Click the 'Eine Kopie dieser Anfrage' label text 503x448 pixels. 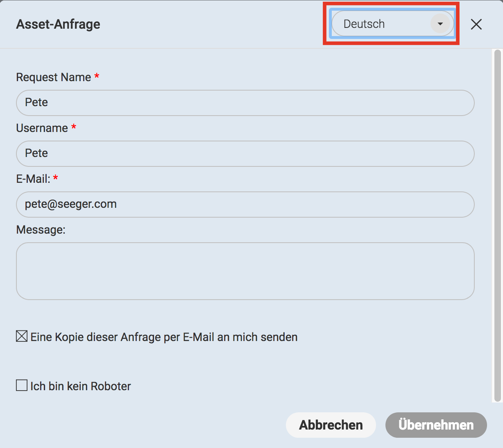164,337
